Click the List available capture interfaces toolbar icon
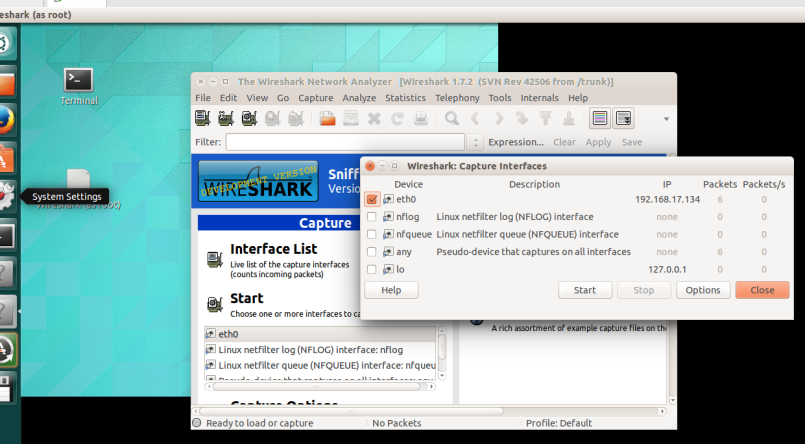Image resolution: width=806 pixels, height=444 pixels. [x=203, y=119]
